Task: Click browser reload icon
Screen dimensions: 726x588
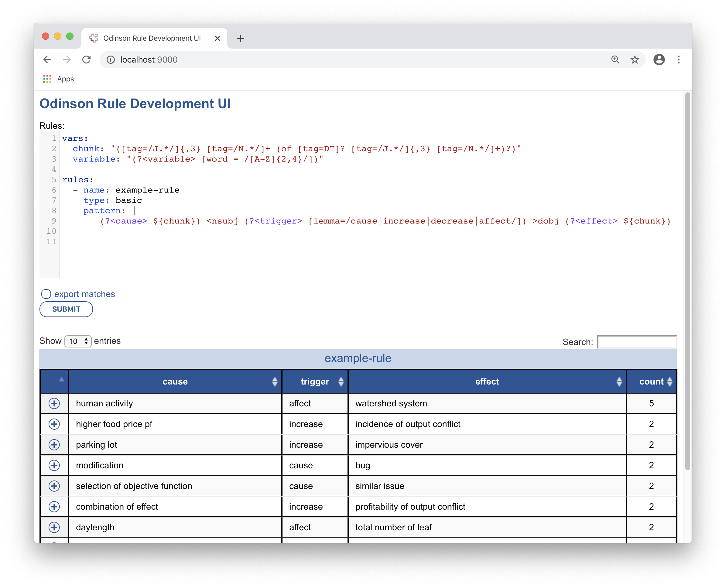Action: click(x=86, y=60)
